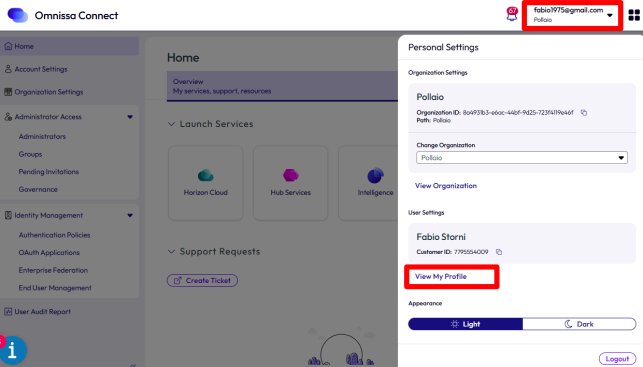Open Authentication Policies
Viewport: 643px width, 367px height.
pyautogui.click(x=54, y=235)
